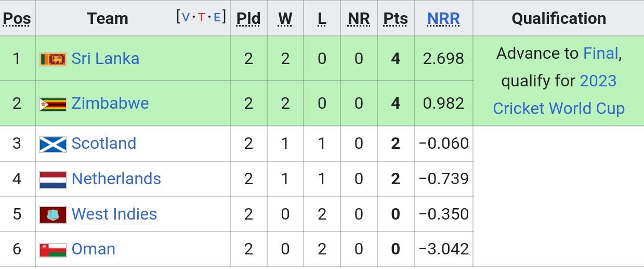Open the Scotland team link

pyautogui.click(x=104, y=143)
